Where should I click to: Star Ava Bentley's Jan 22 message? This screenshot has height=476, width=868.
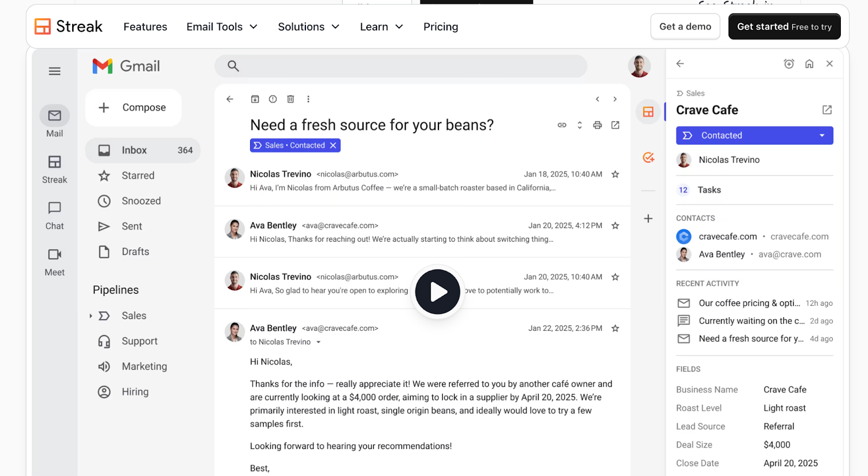(615, 329)
